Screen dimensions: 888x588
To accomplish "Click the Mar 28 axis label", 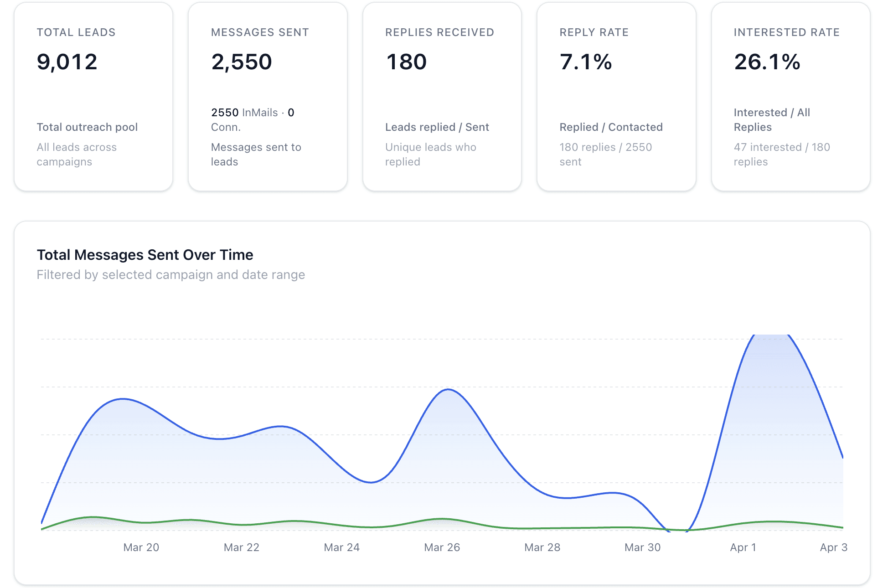I will point(542,547).
